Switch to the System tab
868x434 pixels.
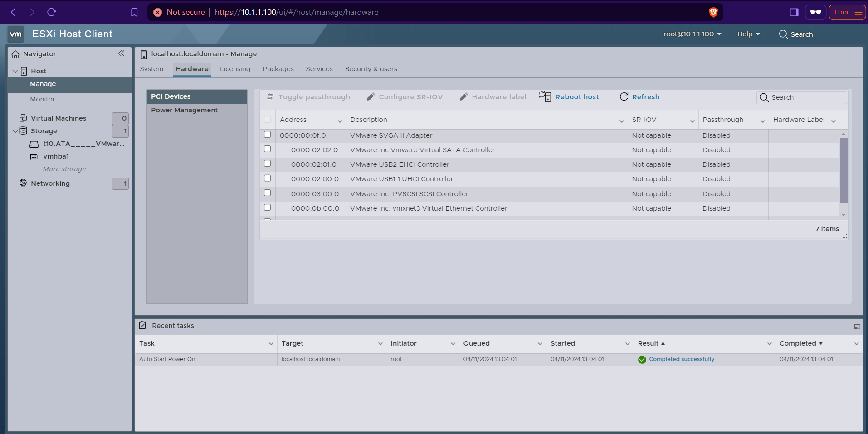point(151,69)
